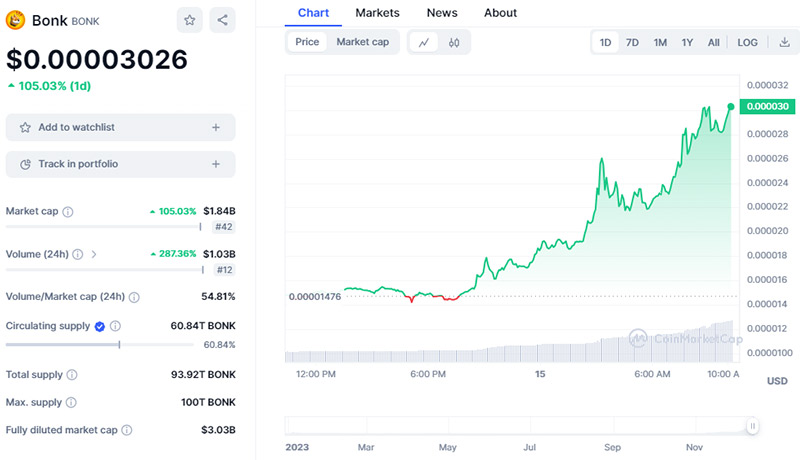
Task: Add Bonk to watchlist
Action: (120, 127)
